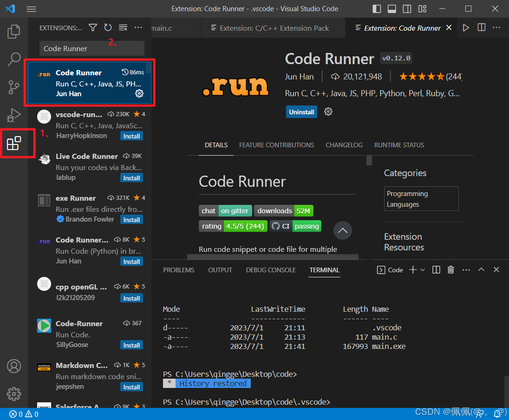Refresh the extensions list
This screenshot has width=509, height=420.
(x=108, y=27)
